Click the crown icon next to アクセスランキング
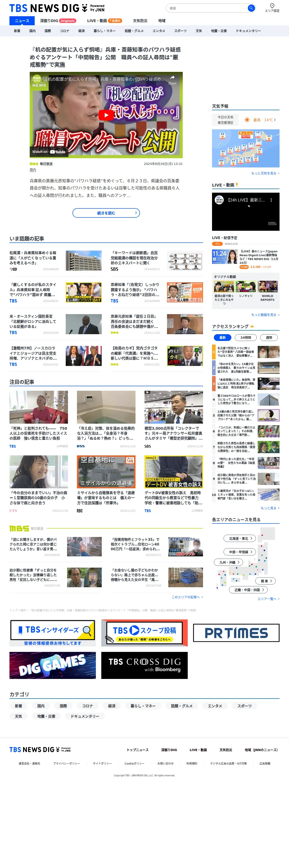This screenshot has width=289, height=868. click(x=252, y=326)
